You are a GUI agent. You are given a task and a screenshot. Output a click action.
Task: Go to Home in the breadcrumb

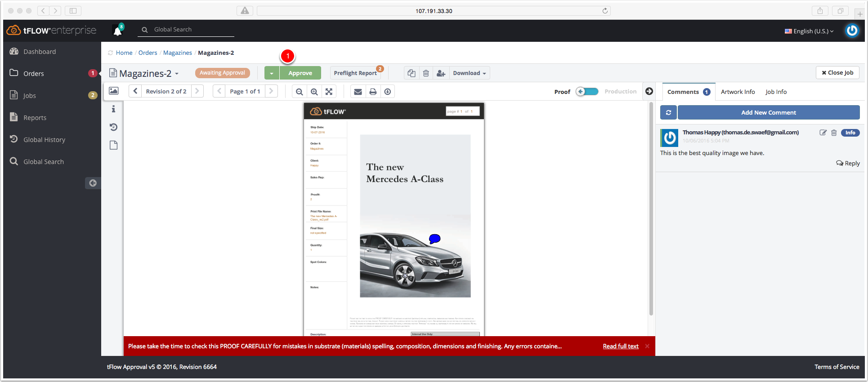click(124, 53)
